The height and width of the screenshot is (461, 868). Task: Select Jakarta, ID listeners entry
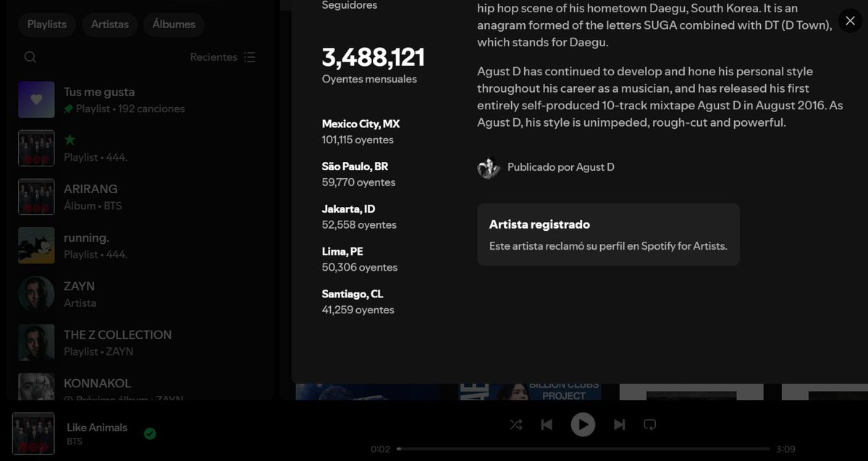359,217
